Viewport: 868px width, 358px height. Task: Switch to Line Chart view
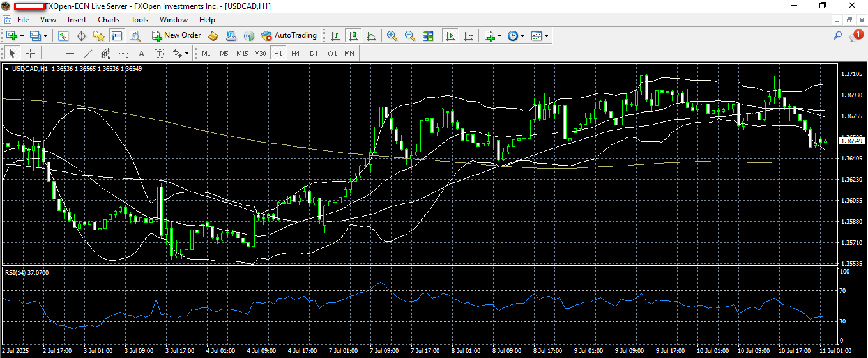point(370,36)
